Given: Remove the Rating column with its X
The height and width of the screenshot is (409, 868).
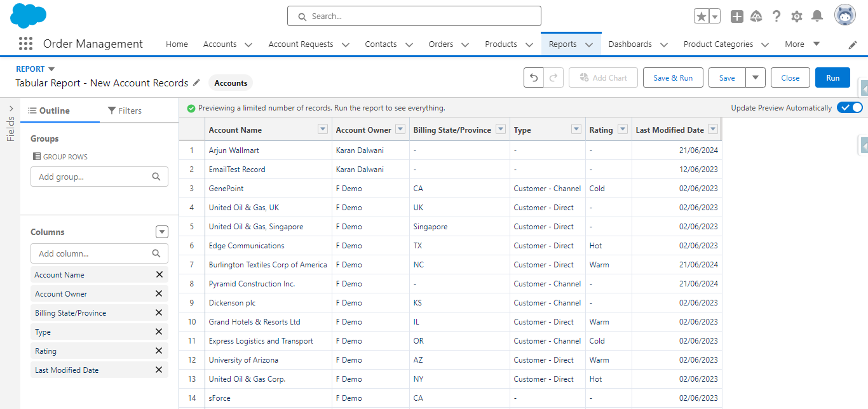Looking at the screenshot, I should click(158, 351).
